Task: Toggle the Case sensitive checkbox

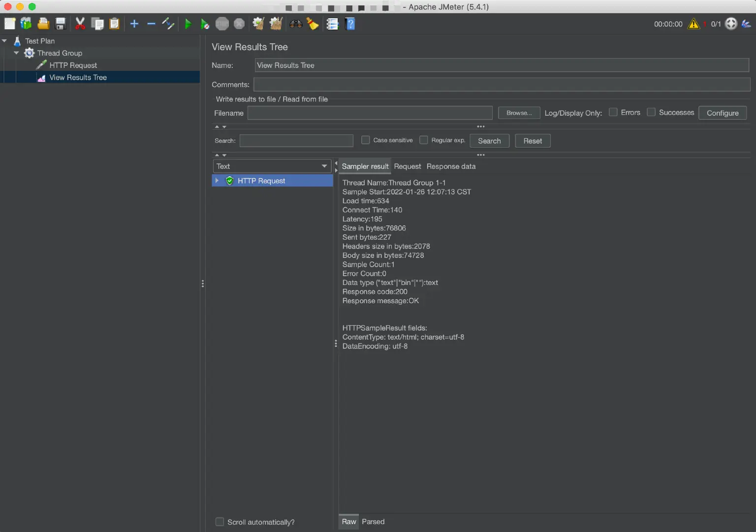Action: click(366, 140)
